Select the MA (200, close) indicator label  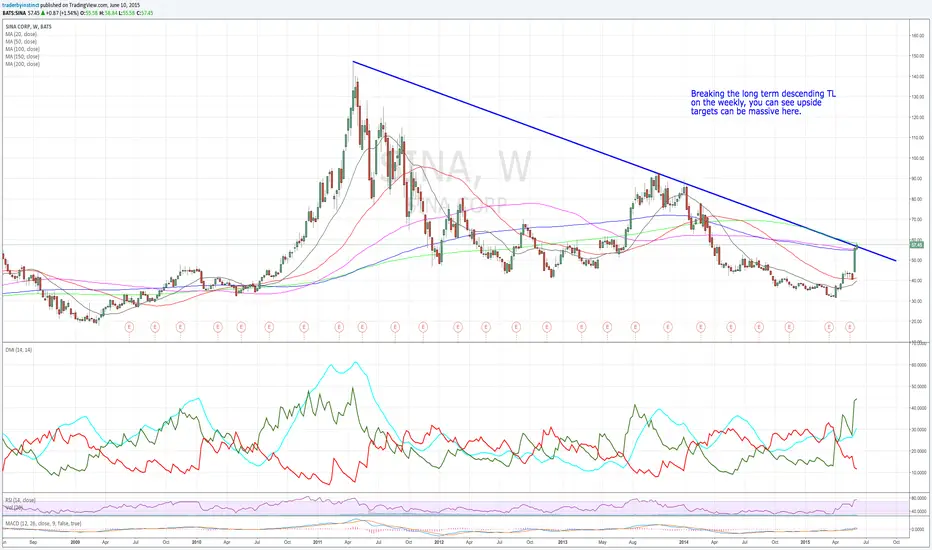(23, 64)
